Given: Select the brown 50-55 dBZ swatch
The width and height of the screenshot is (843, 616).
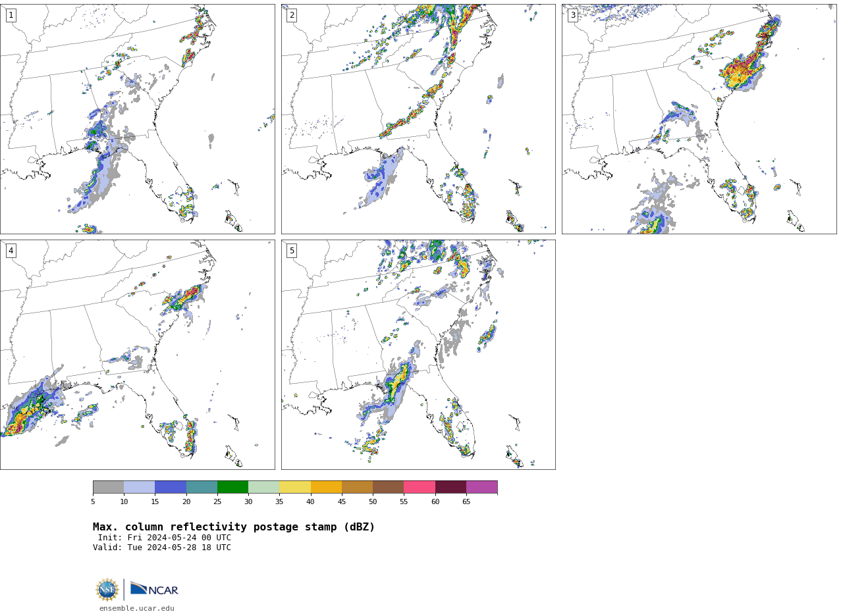Looking at the screenshot, I should [388, 487].
